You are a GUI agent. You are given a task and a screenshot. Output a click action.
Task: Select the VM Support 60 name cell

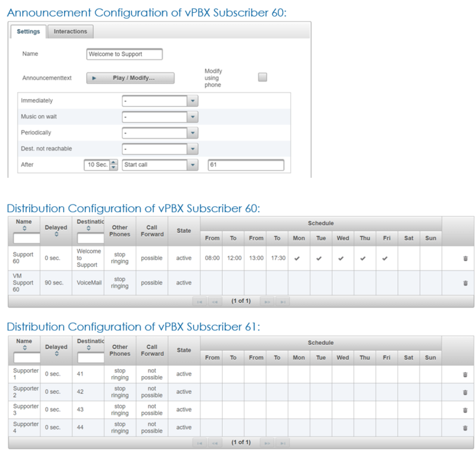[23, 283]
